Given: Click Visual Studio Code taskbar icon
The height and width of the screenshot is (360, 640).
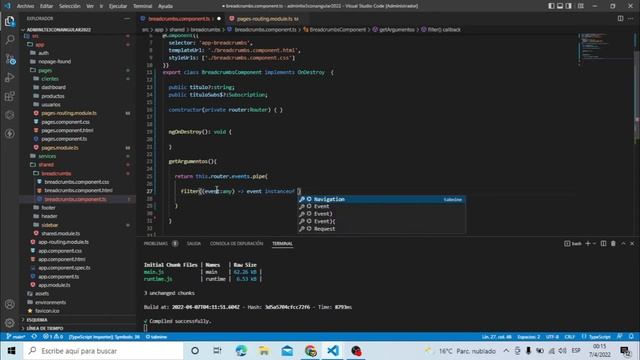Looking at the screenshot, I should (333, 351).
